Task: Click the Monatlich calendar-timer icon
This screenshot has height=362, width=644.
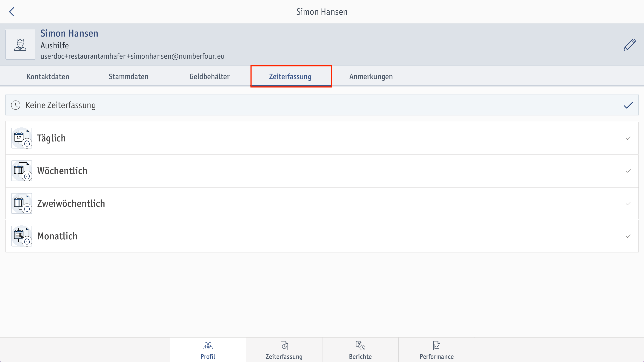Action: tap(22, 236)
